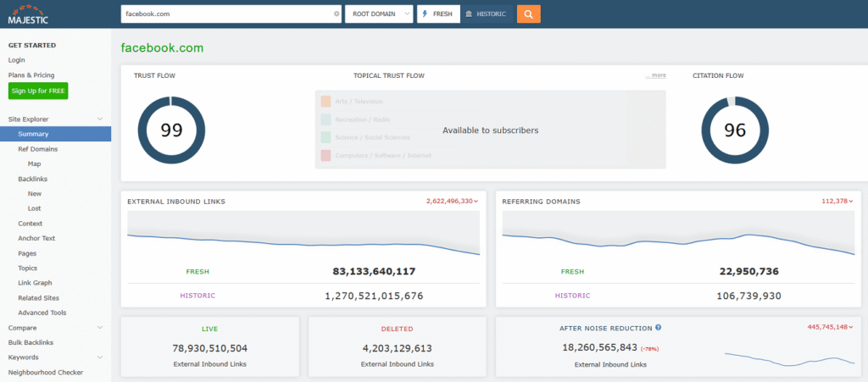Screen dimensions: 868x382
Task: Expand the Keywords menu chevron
Action: (x=100, y=357)
